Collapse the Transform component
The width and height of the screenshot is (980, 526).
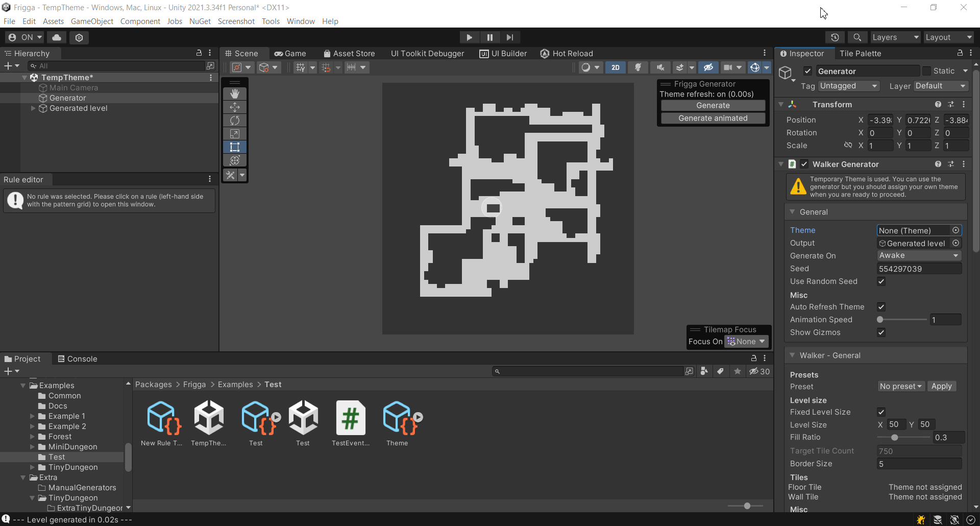coord(781,104)
